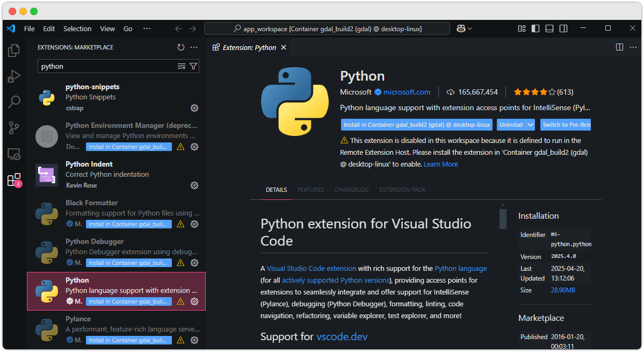Click the README vertical scrollbar thumb
644x352 pixels.
503,219
